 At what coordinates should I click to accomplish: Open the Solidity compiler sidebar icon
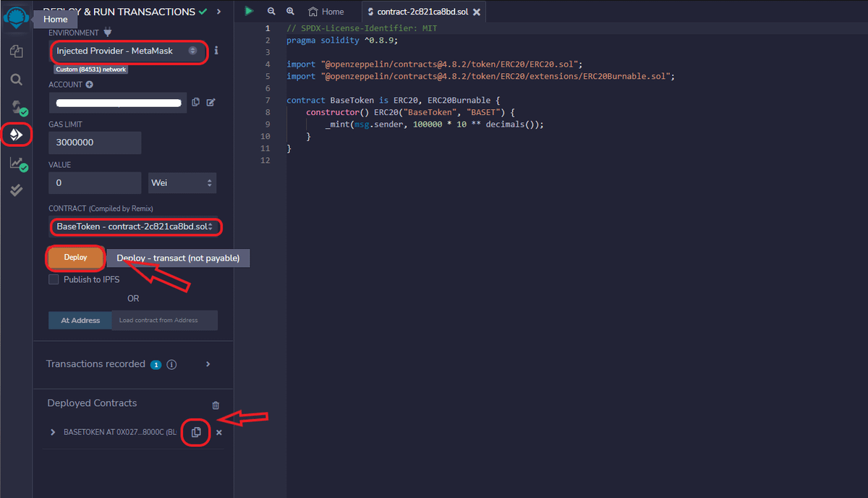pyautogui.click(x=17, y=108)
